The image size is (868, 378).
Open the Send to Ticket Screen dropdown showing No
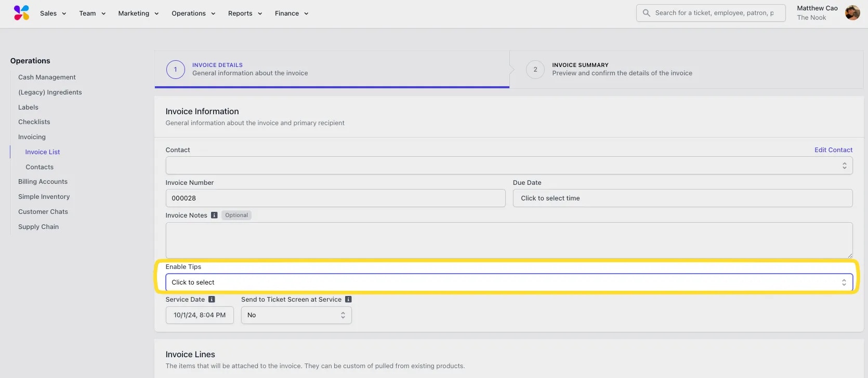(296, 315)
